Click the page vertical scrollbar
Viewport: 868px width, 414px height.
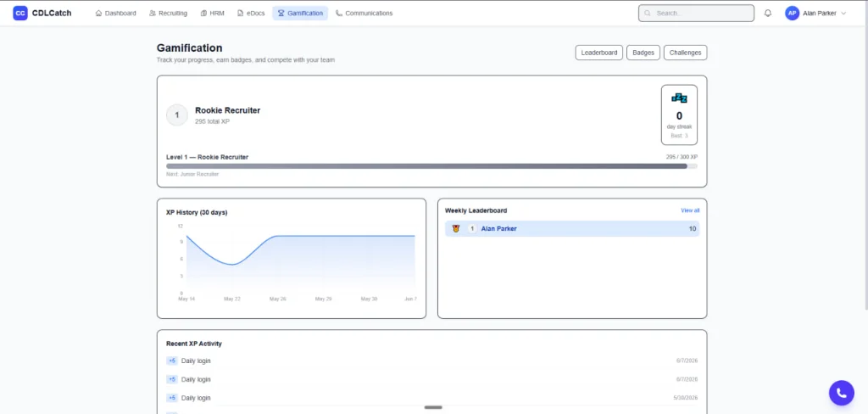click(x=865, y=155)
